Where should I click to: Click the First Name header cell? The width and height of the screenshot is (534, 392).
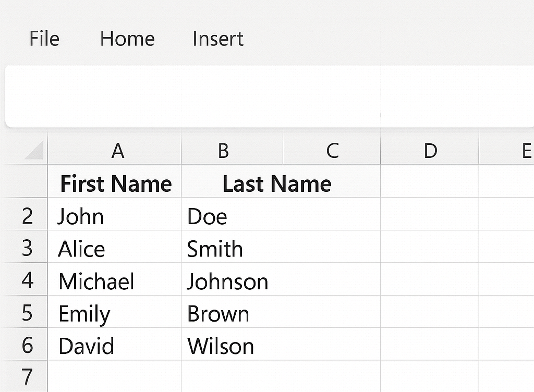click(115, 183)
